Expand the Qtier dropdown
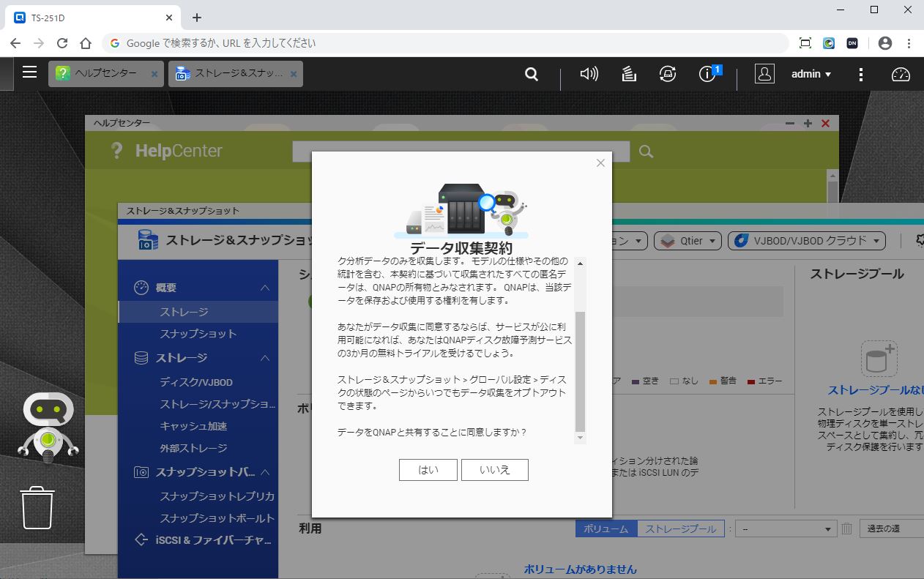The width and height of the screenshot is (924, 579). click(x=688, y=241)
